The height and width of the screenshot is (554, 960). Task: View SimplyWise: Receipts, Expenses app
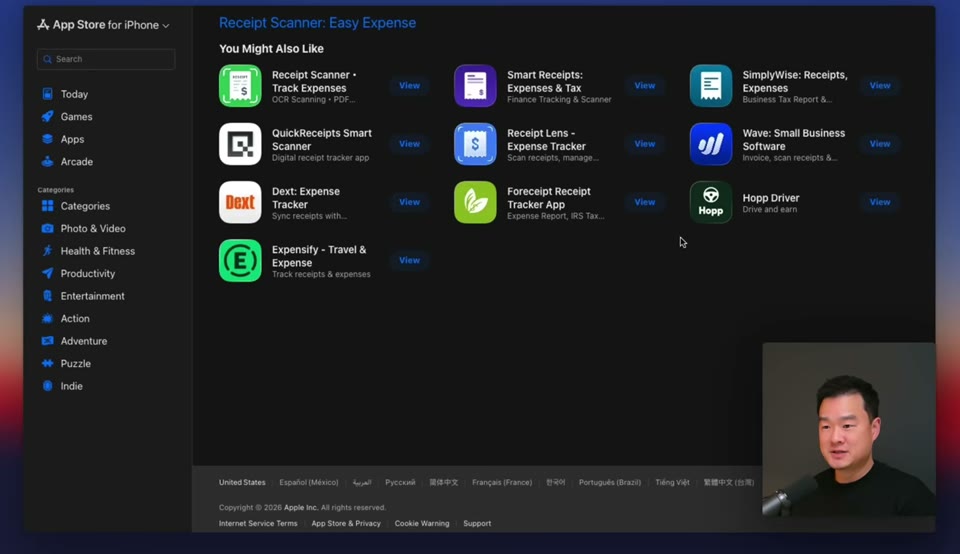click(880, 86)
